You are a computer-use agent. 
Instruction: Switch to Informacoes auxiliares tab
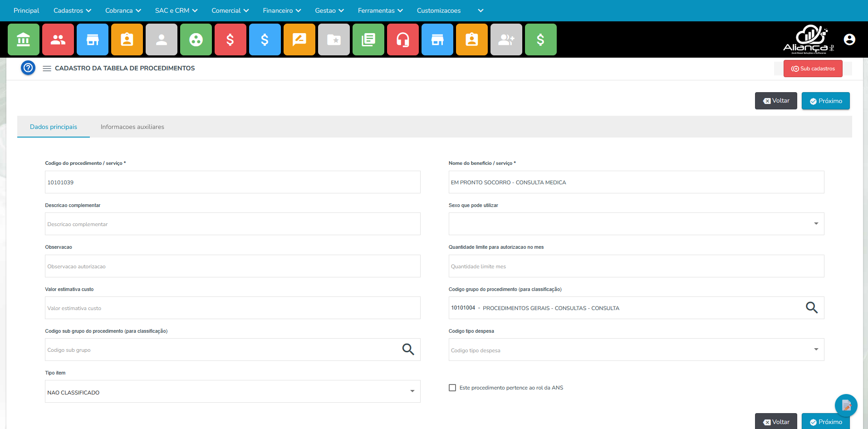click(x=132, y=127)
